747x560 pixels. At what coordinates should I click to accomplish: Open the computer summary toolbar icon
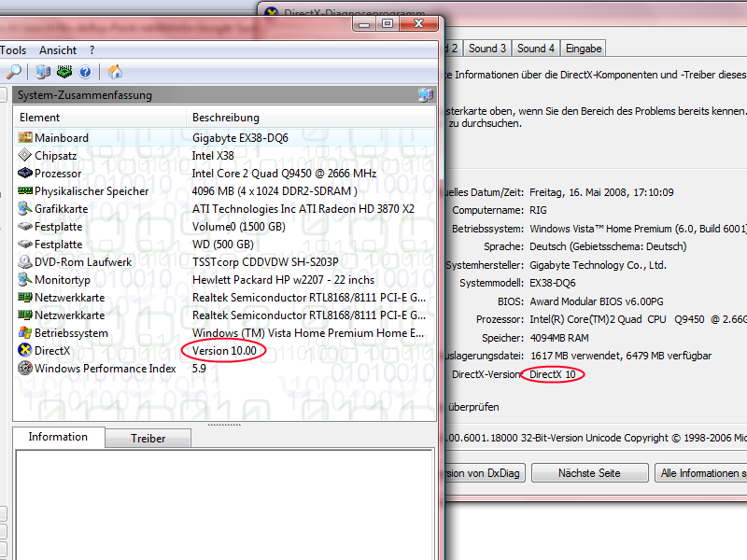[x=43, y=72]
